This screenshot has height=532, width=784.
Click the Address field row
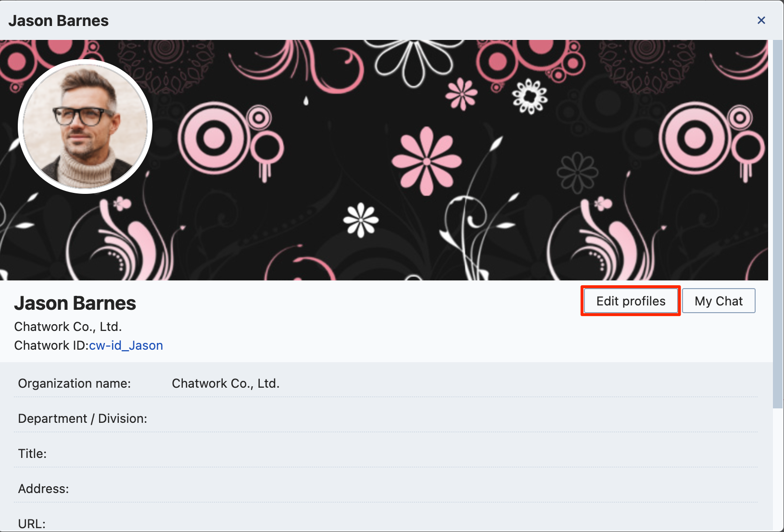point(43,489)
